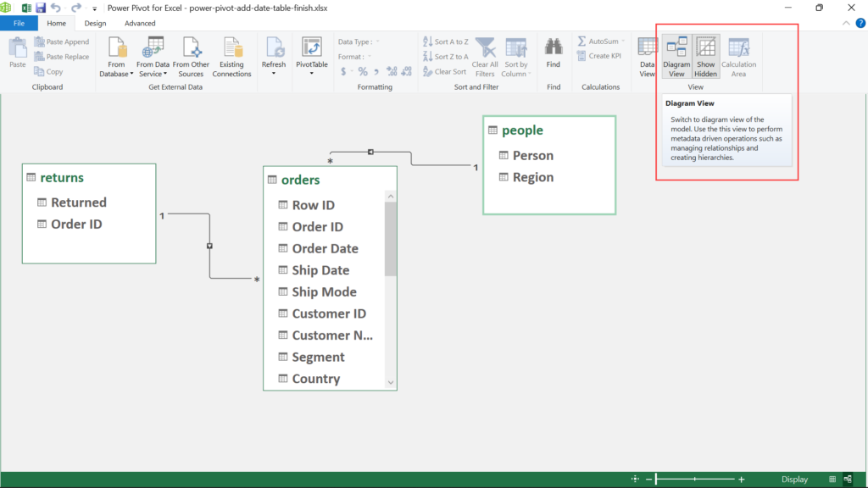868x488 pixels.
Task: Open the Advanced ribbon tab
Action: tap(139, 23)
